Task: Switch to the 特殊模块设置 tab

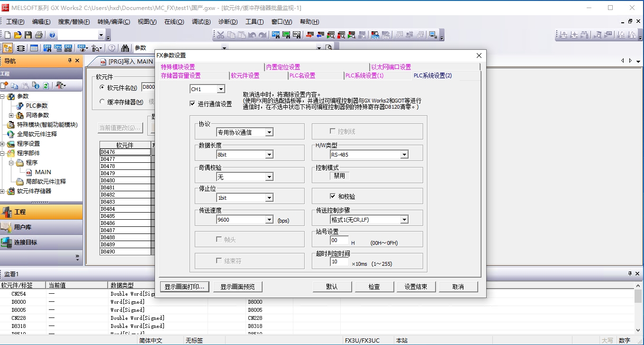Action: [178, 67]
